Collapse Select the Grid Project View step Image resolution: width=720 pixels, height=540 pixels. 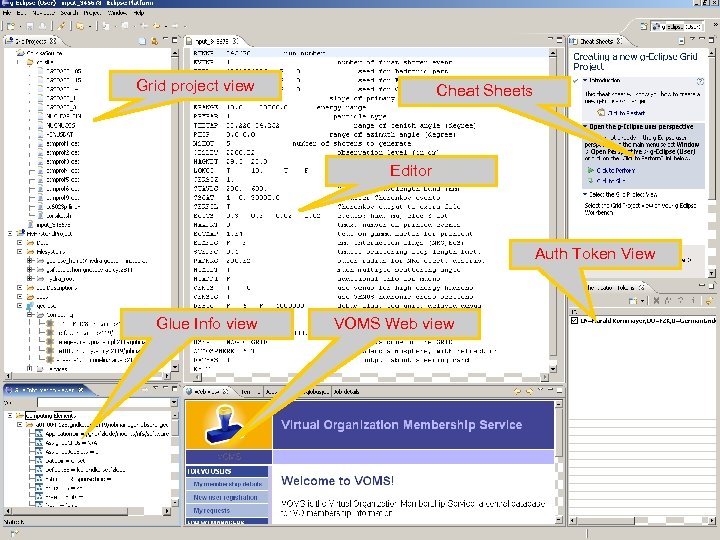(x=585, y=194)
